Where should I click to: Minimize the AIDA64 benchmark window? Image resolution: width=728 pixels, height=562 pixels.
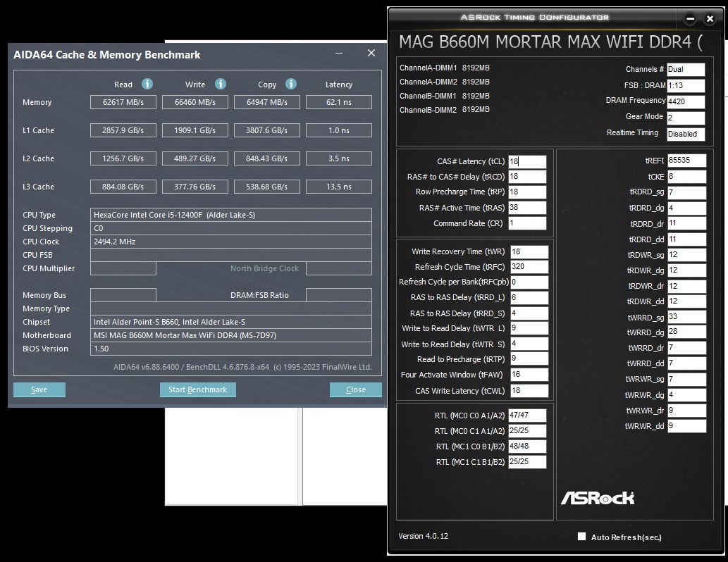339,53
